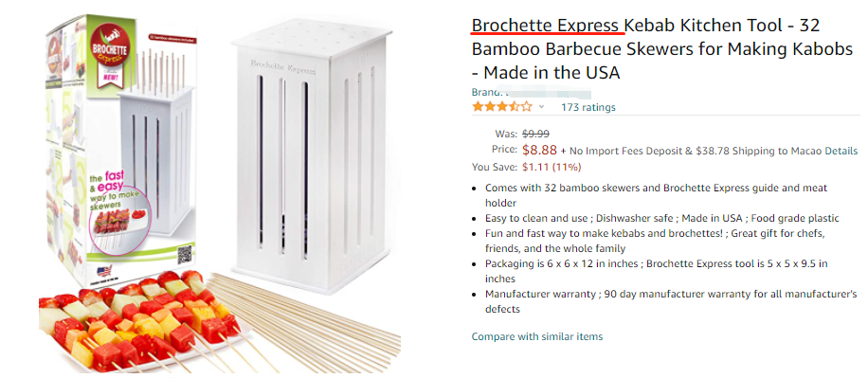Click the QR code on the product box

185,255
